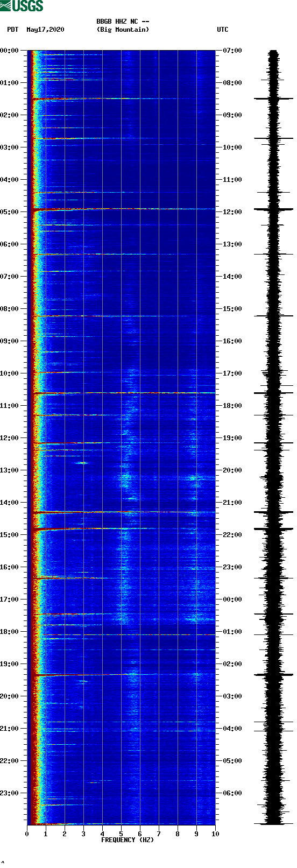Image resolution: width=297 pixels, height=868 pixels.
Task: Click the 13:00 UTC time label
Action: coord(232,244)
